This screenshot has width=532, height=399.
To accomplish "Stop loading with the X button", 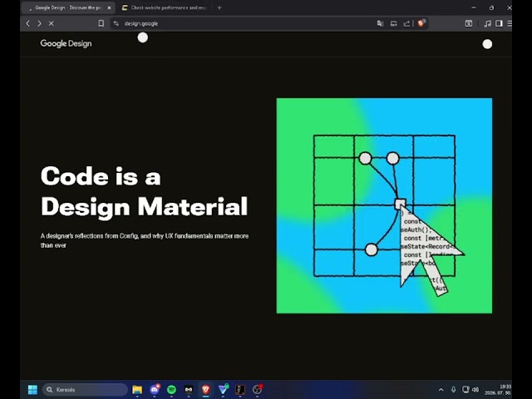I will pyautogui.click(x=52, y=23).
